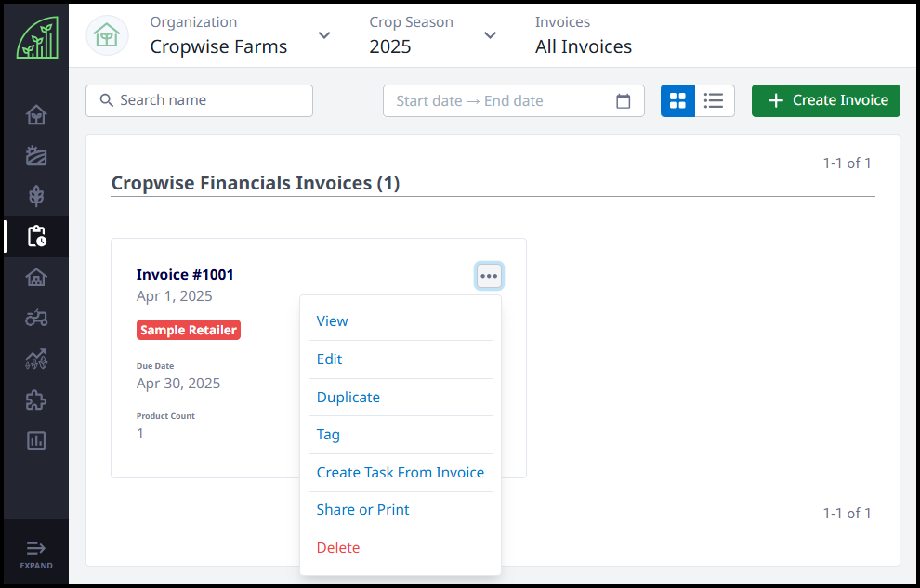Choose Create Task From Invoice
This screenshot has width=920, height=588.
click(x=401, y=472)
